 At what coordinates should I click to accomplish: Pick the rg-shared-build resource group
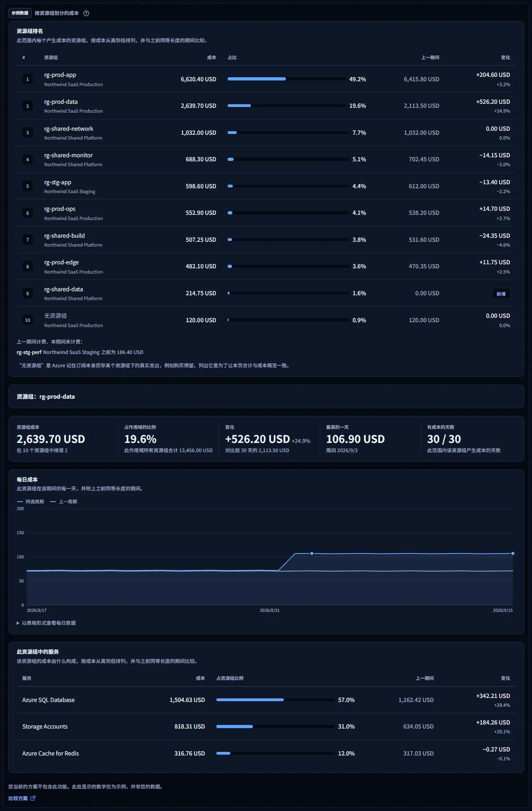[x=64, y=236]
